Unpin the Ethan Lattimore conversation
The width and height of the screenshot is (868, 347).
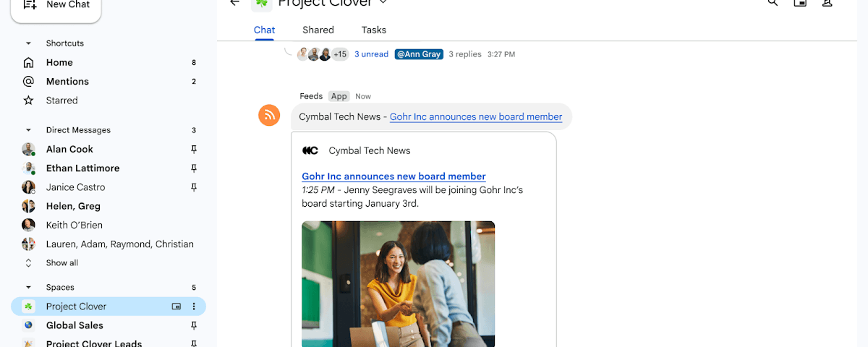coord(193,168)
